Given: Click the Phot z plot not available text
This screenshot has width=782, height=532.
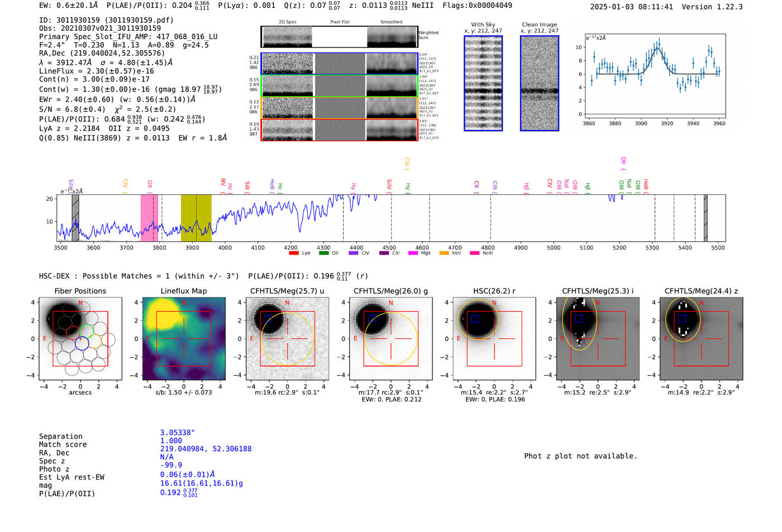Looking at the screenshot, I should coord(580,456).
